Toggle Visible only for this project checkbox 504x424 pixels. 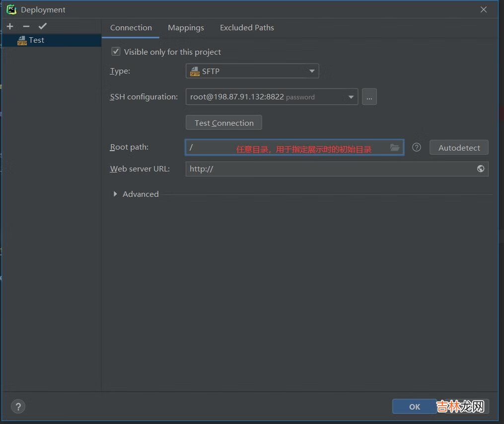coord(116,52)
